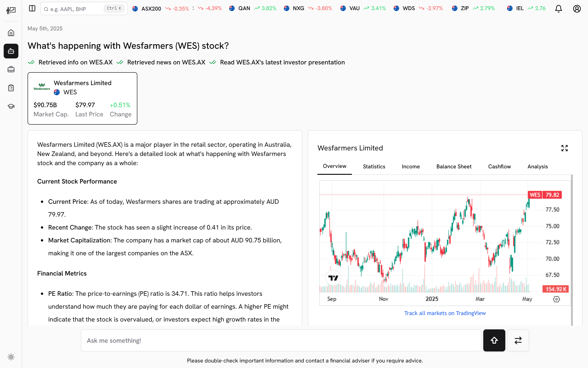Image resolution: width=588 pixels, height=368 pixels.
Task: Click the 154.92 K volume label
Action: (x=555, y=289)
